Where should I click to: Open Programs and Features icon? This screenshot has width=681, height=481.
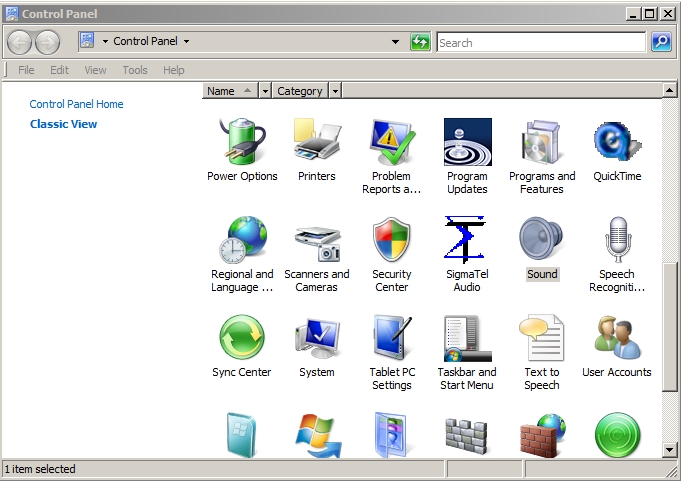coord(542,142)
